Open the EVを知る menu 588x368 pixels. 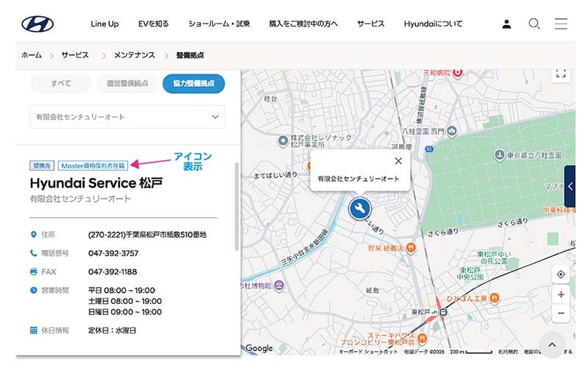pyautogui.click(x=154, y=24)
